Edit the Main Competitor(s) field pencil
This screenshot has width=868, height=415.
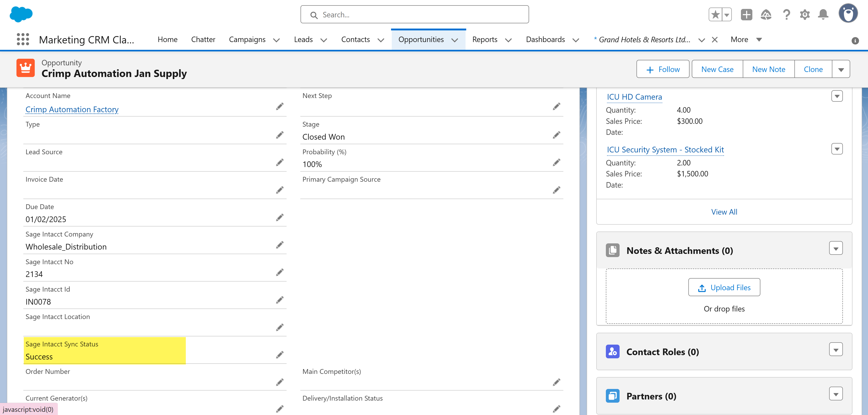557,382
